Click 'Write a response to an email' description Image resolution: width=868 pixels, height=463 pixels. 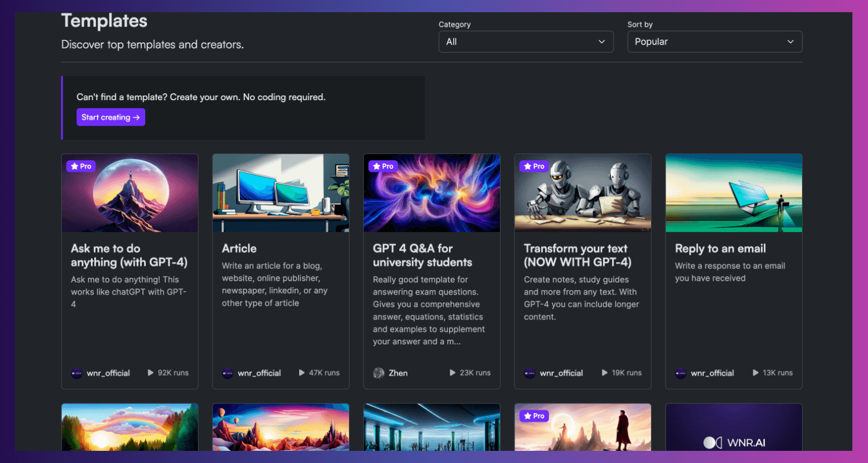click(730, 272)
